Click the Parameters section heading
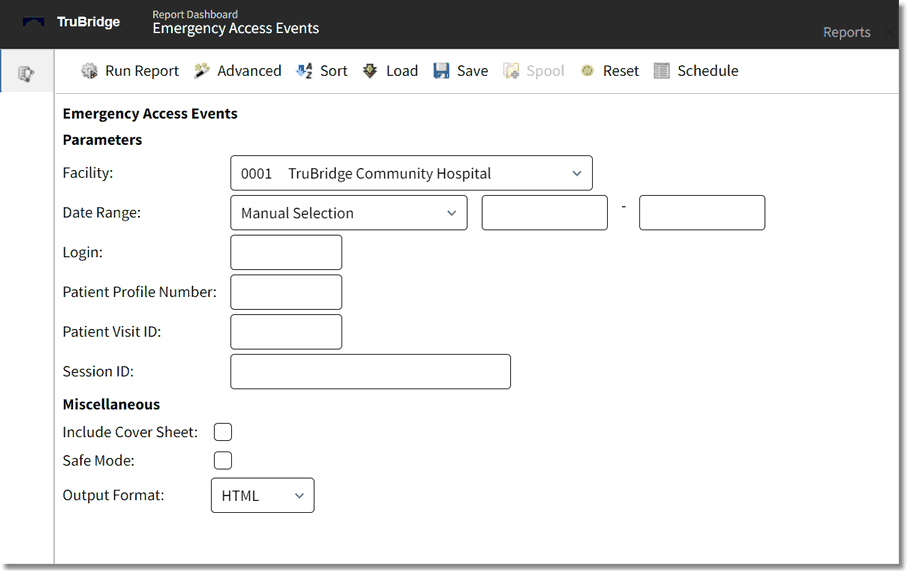 (102, 140)
